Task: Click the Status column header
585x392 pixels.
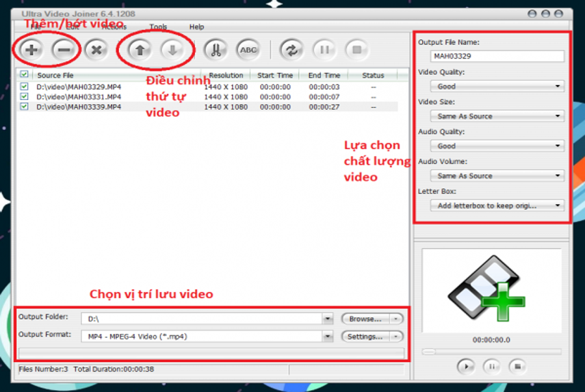Action: (373, 75)
